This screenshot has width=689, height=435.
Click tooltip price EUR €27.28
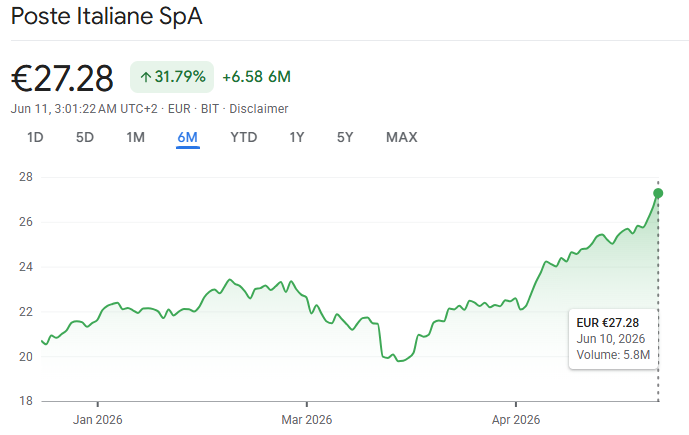tap(608, 323)
